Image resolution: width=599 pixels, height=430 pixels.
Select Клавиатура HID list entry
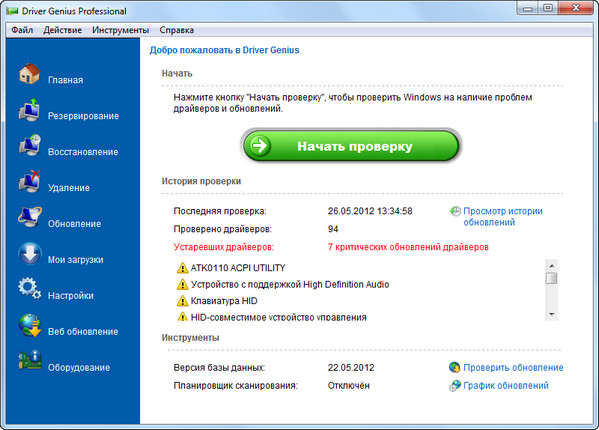[x=224, y=301]
